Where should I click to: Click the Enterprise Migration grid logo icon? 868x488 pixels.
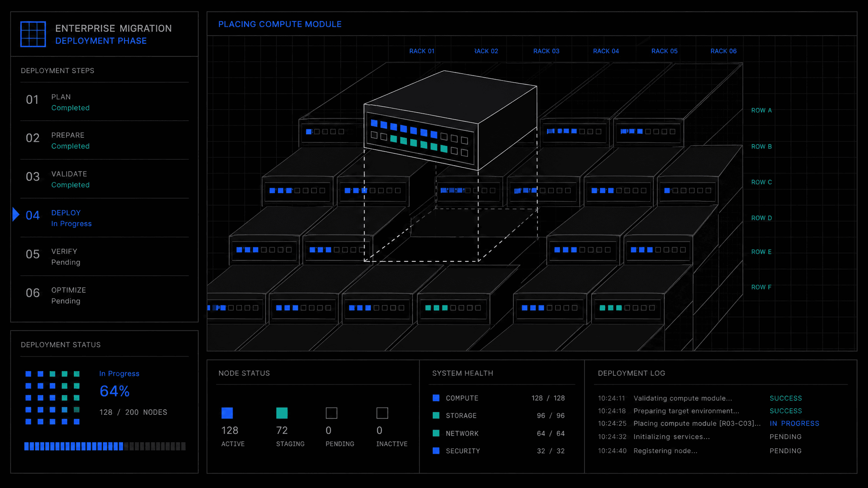click(x=33, y=34)
